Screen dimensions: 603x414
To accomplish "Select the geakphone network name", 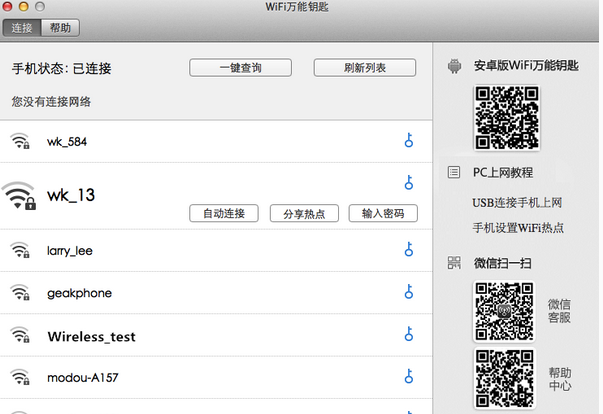I will [80, 293].
